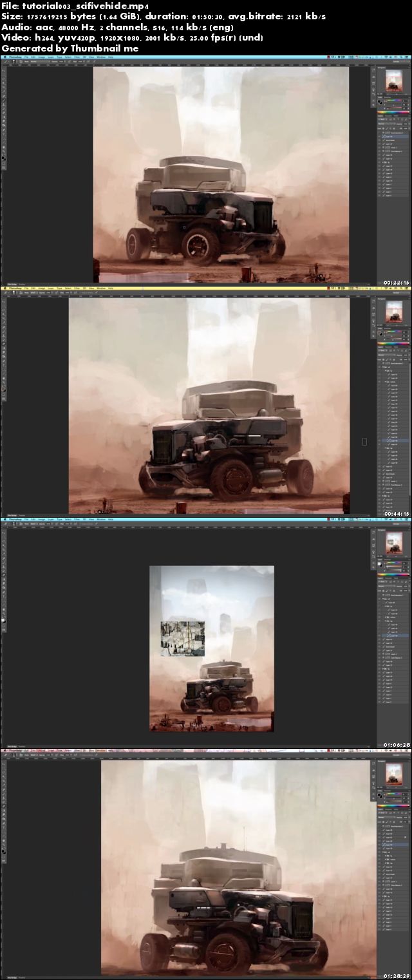This screenshot has height=980, width=412.
Task: Open the Image menu in the 00:22:15 frame
Action: [41, 58]
